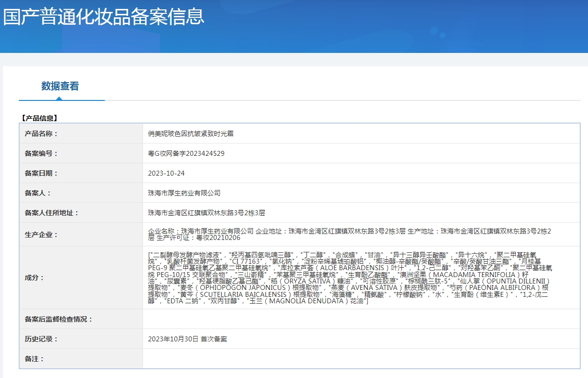Click the 生产企业 label cell

(x=81, y=235)
